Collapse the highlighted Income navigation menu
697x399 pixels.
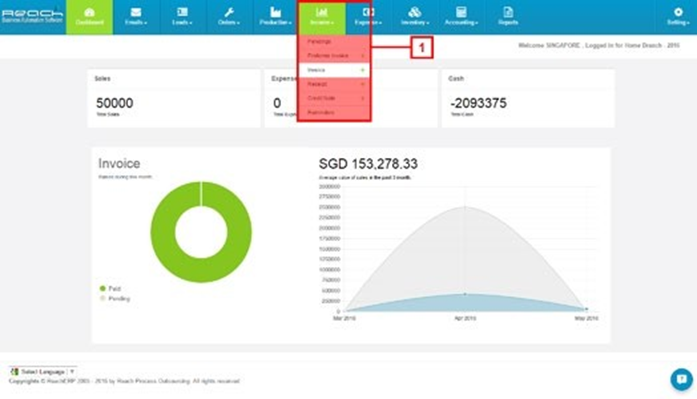(322, 17)
